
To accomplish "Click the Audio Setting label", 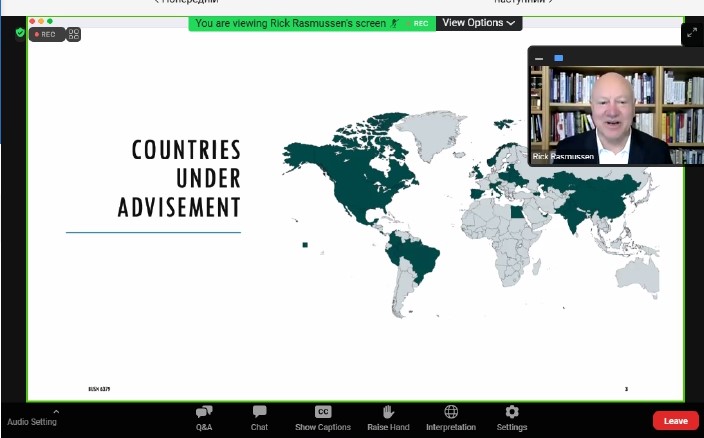I will pyautogui.click(x=32, y=422).
